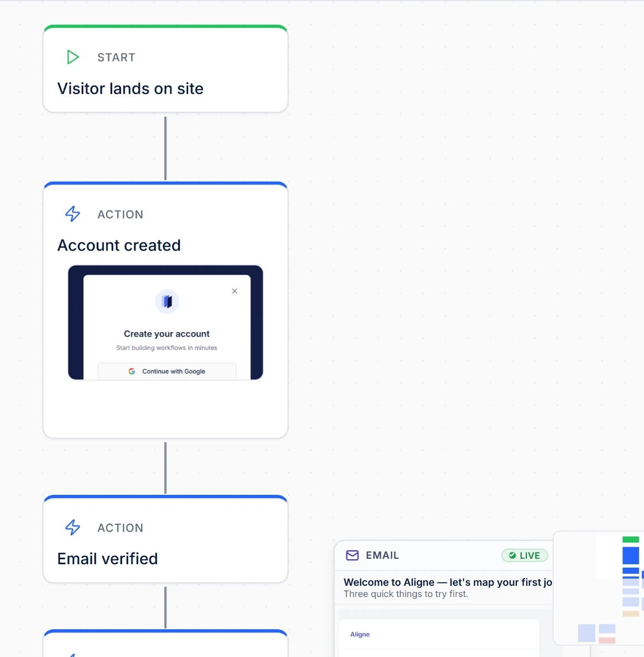Select the 'Email verified' title
The height and width of the screenshot is (657, 644).
click(x=108, y=559)
